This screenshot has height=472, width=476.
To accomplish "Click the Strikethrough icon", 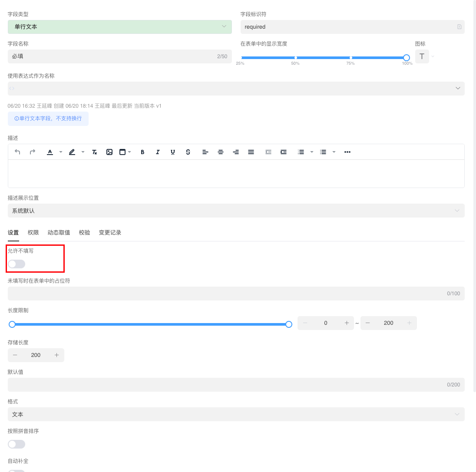I will (188, 152).
